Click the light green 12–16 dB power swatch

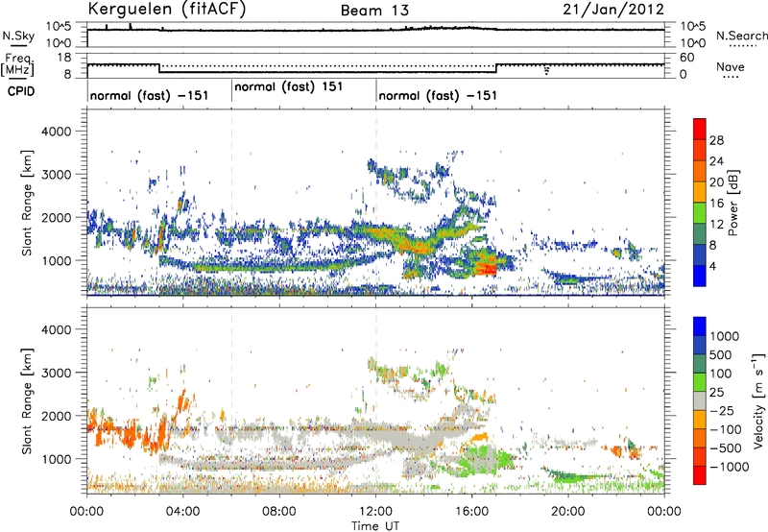(x=700, y=212)
